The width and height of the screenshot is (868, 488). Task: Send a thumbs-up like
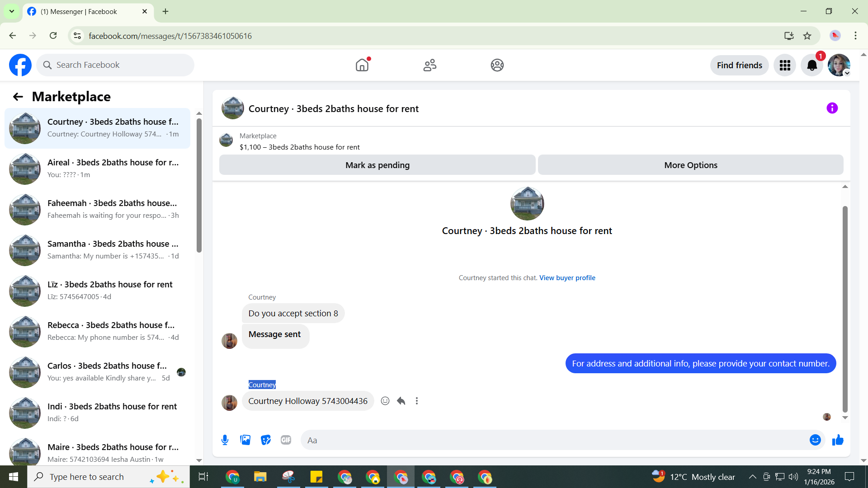[x=838, y=440]
